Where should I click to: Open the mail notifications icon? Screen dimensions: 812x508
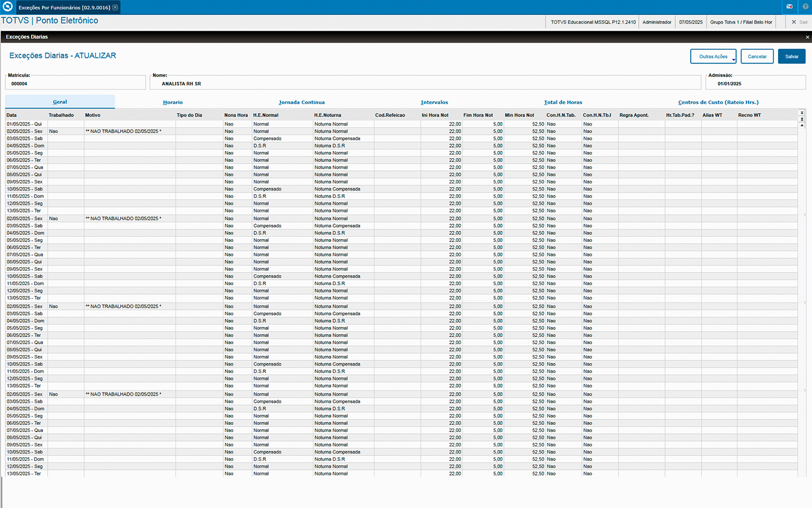pyautogui.click(x=789, y=7)
